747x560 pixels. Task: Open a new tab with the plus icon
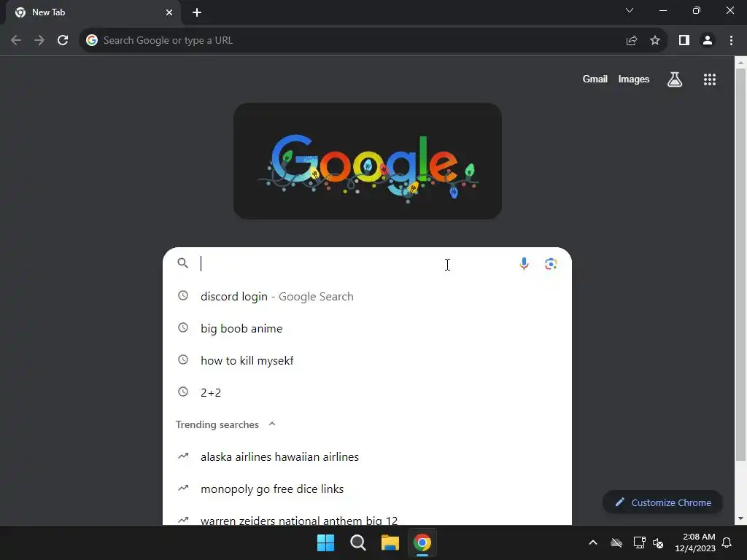(x=197, y=12)
